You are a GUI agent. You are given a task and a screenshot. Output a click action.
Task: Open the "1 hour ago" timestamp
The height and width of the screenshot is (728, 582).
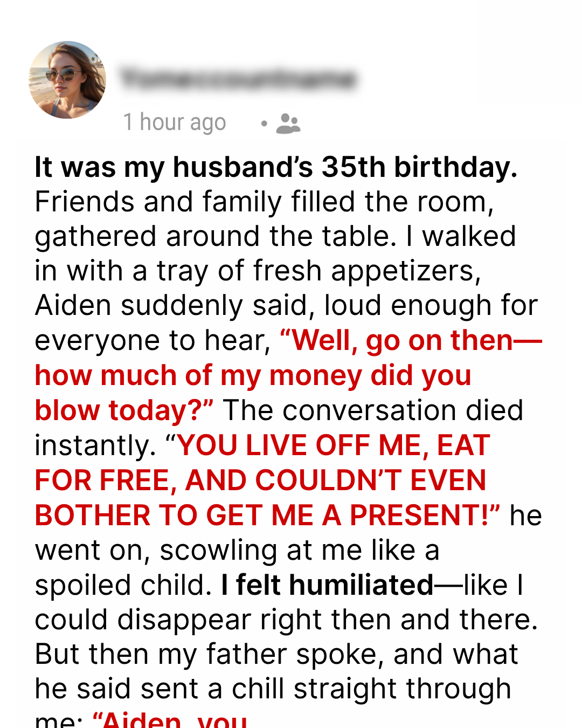pyautogui.click(x=175, y=122)
